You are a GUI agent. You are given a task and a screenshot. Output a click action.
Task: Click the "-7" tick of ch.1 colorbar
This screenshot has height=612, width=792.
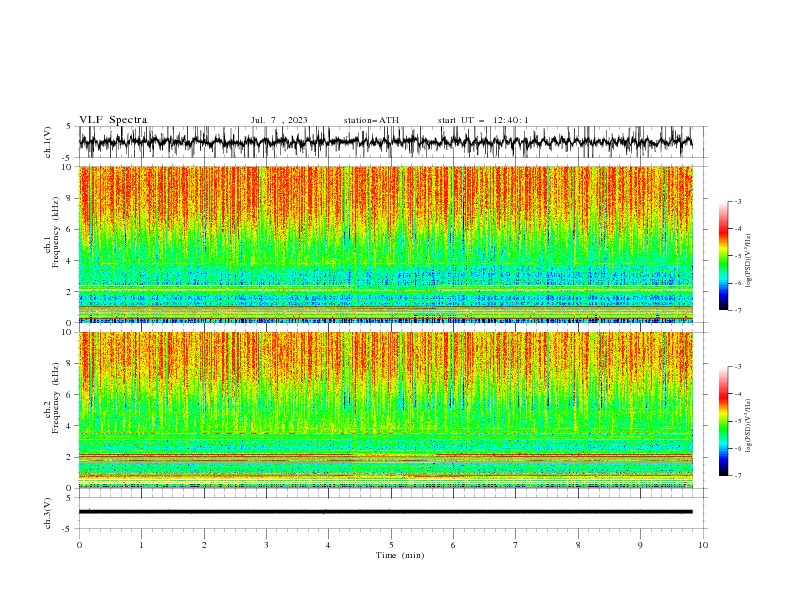738,310
